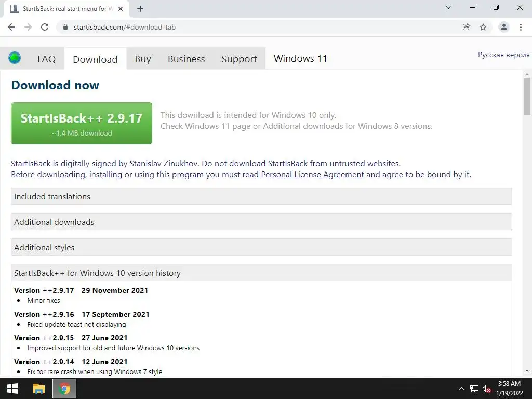Click 'Improved support for old and future' entry
This screenshot has width=532, height=399.
113,348
